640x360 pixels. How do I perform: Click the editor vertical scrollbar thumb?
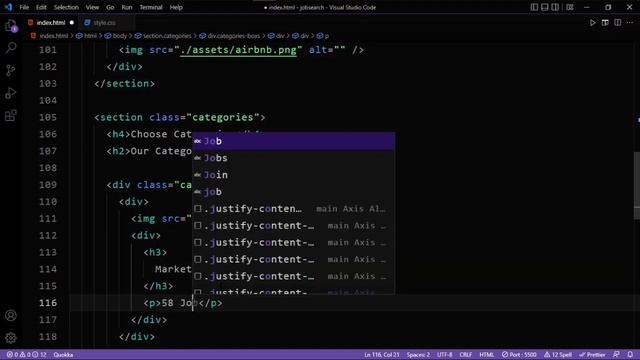point(637,186)
